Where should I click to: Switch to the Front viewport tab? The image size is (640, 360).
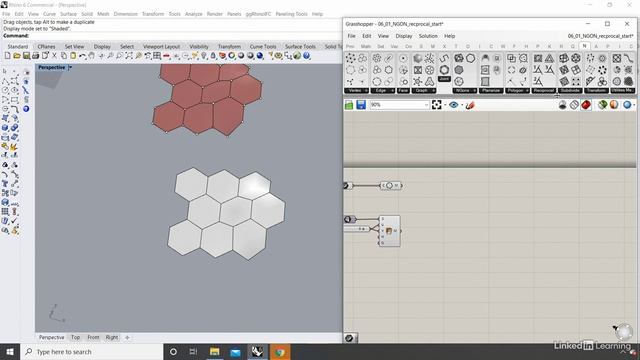coord(93,338)
